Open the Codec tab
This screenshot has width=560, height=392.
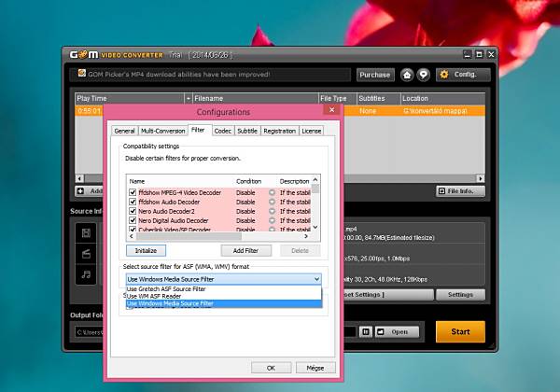pos(222,131)
